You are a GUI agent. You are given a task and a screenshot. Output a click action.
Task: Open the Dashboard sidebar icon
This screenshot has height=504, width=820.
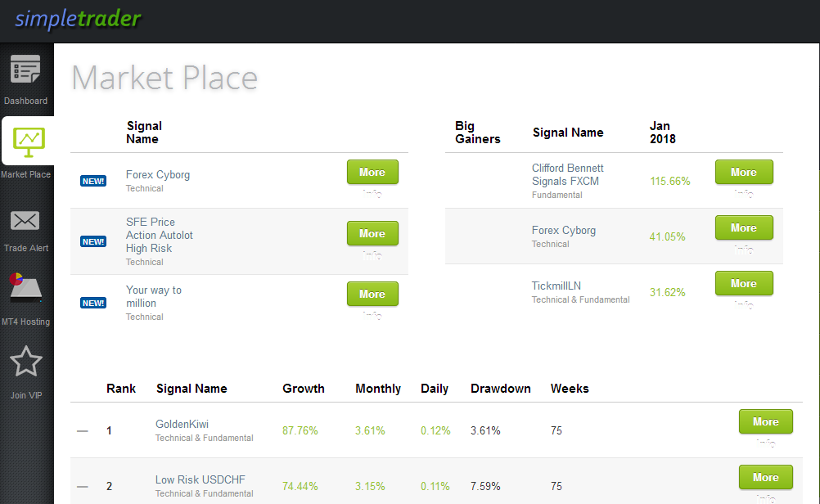click(x=25, y=69)
